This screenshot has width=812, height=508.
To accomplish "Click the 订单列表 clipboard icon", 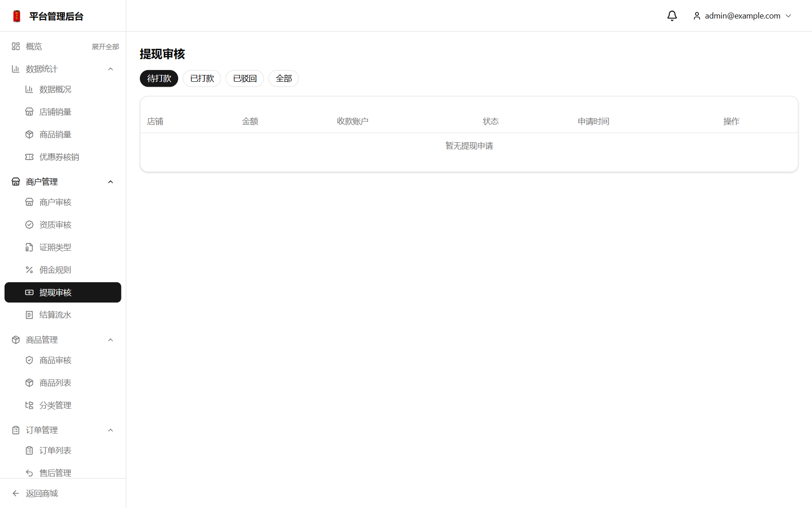I will [x=29, y=451].
